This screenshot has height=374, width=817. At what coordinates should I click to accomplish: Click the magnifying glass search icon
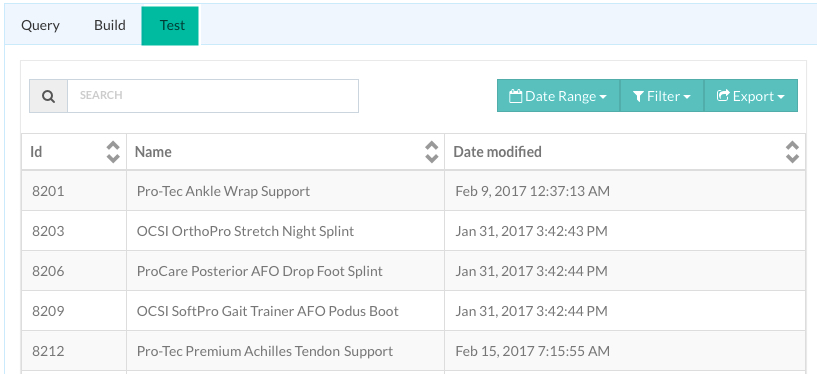coord(48,96)
